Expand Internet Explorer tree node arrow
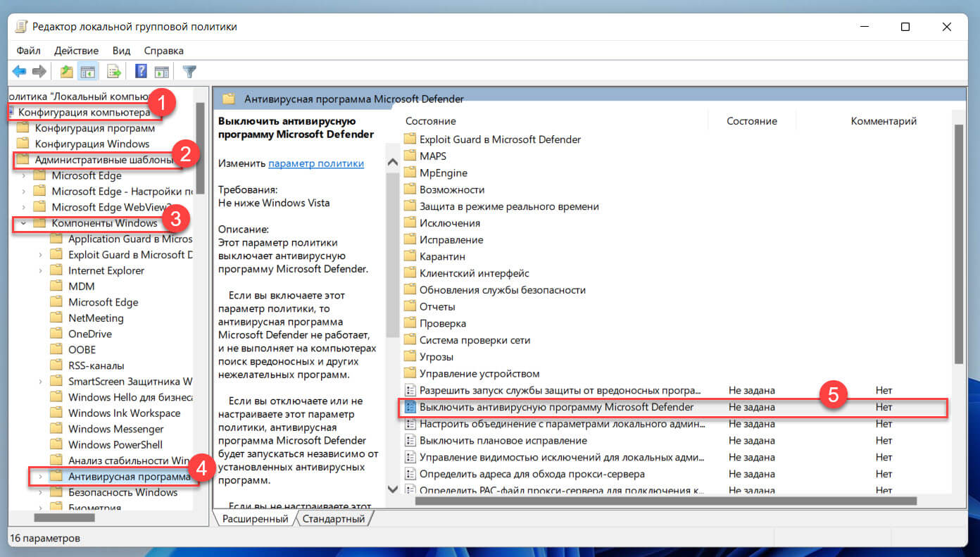 40,270
